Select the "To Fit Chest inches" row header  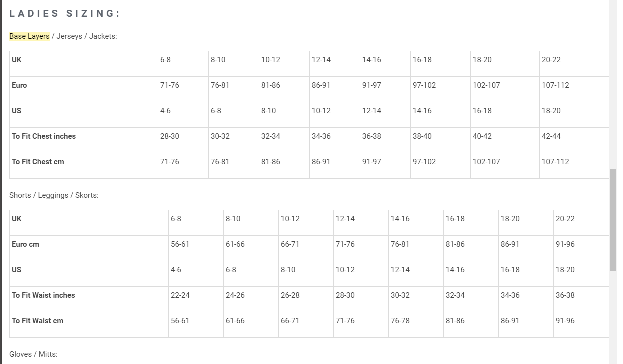[44, 136]
